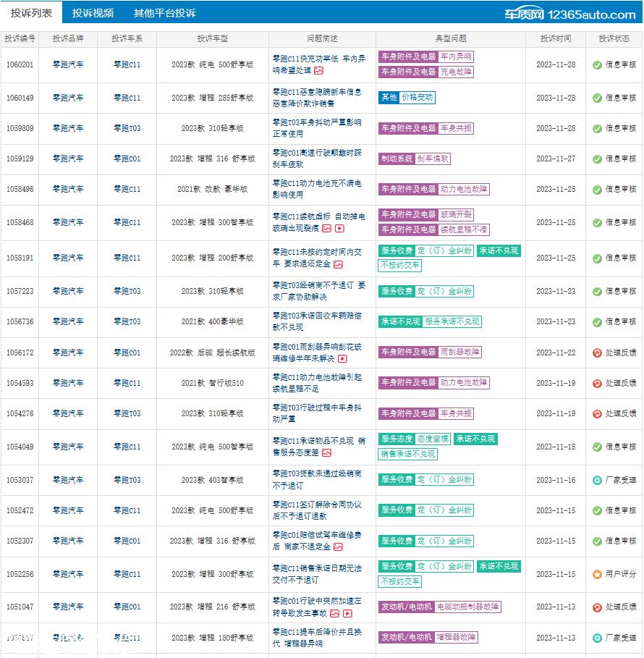Open the image icon in complaint 1058468's description
This screenshot has width=644, height=658.
click(326, 228)
